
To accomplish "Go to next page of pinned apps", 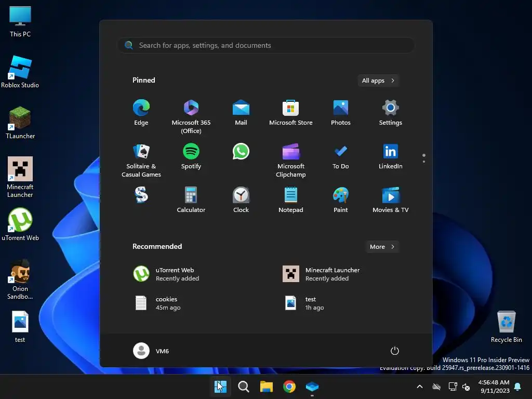I will [x=424, y=162].
